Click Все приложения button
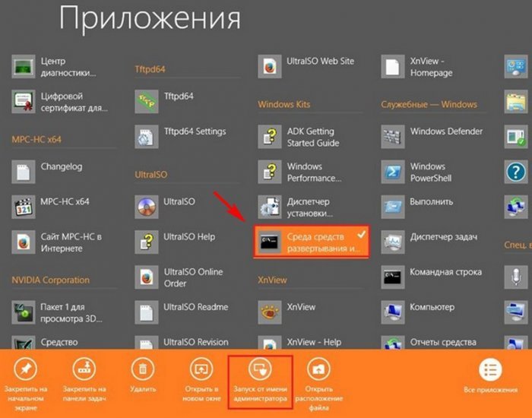The height and width of the screenshot is (418, 532). 491,377
